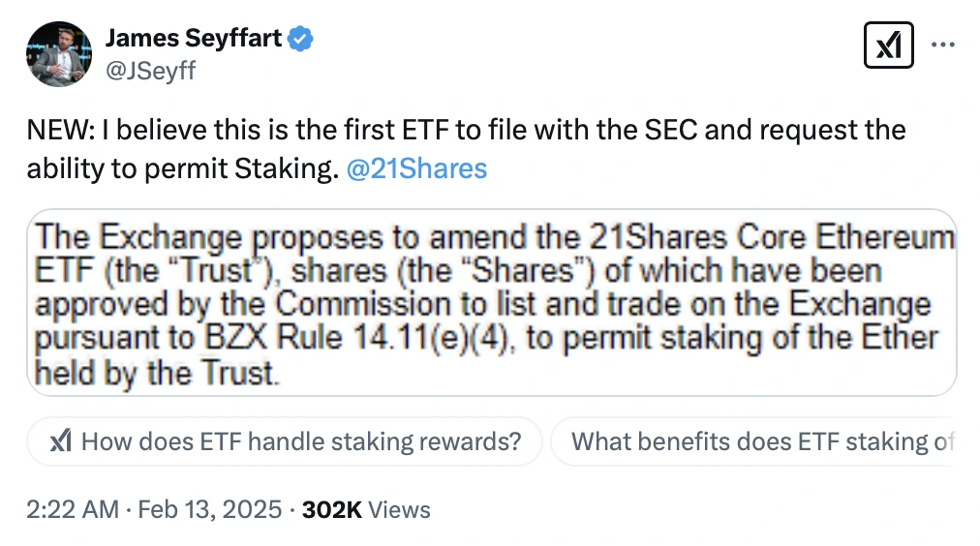Ask "How does ETF handle staking rewards?"
Image resolution: width=980 pixels, height=546 pixels.
tap(285, 441)
